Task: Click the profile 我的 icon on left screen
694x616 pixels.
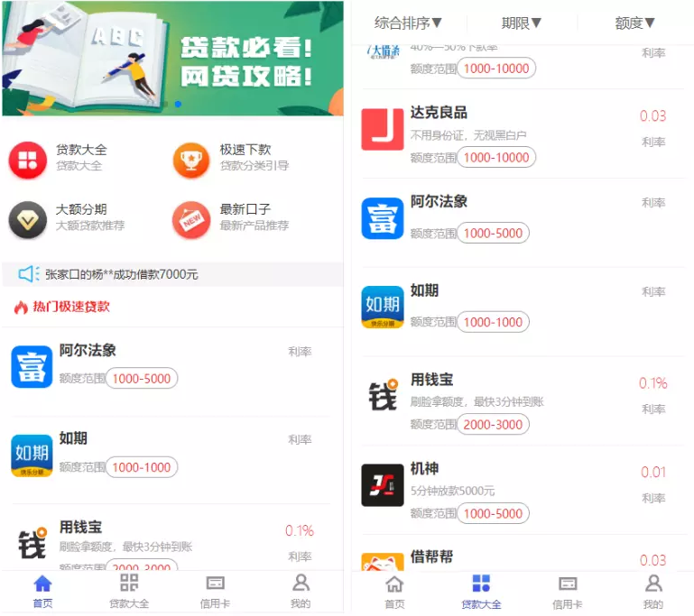Action: click(x=301, y=584)
